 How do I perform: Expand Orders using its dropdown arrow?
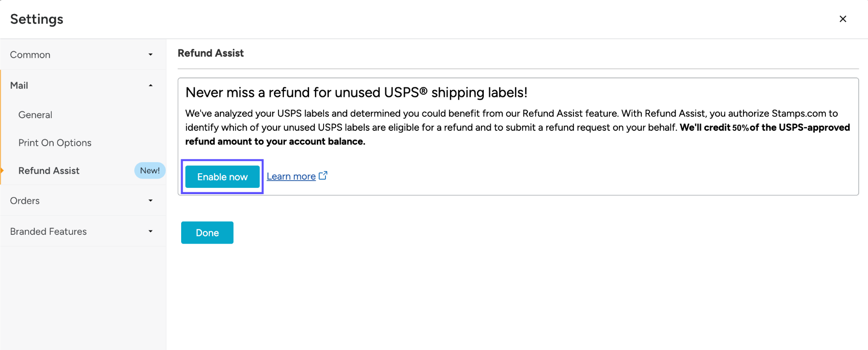click(x=151, y=201)
